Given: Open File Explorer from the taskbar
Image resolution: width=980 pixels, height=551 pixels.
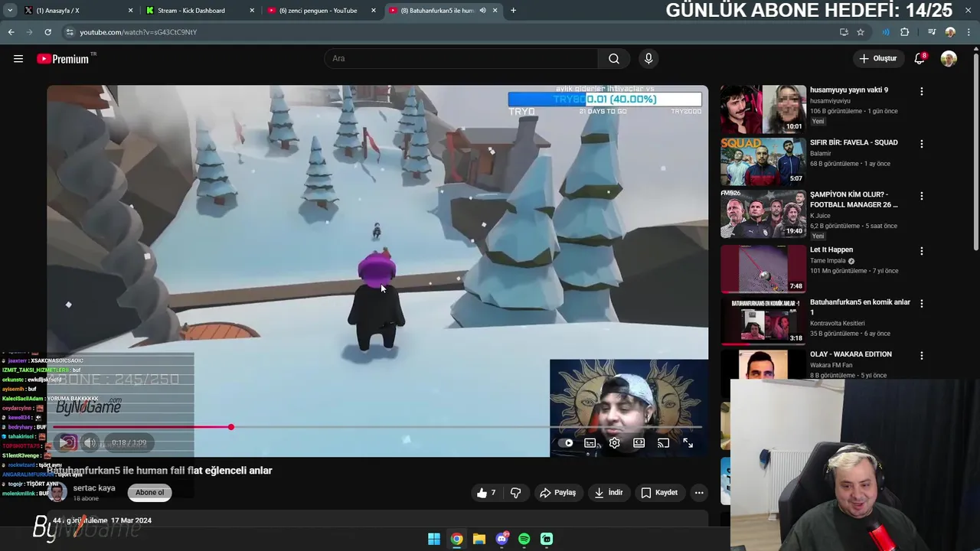Looking at the screenshot, I should point(479,539).
